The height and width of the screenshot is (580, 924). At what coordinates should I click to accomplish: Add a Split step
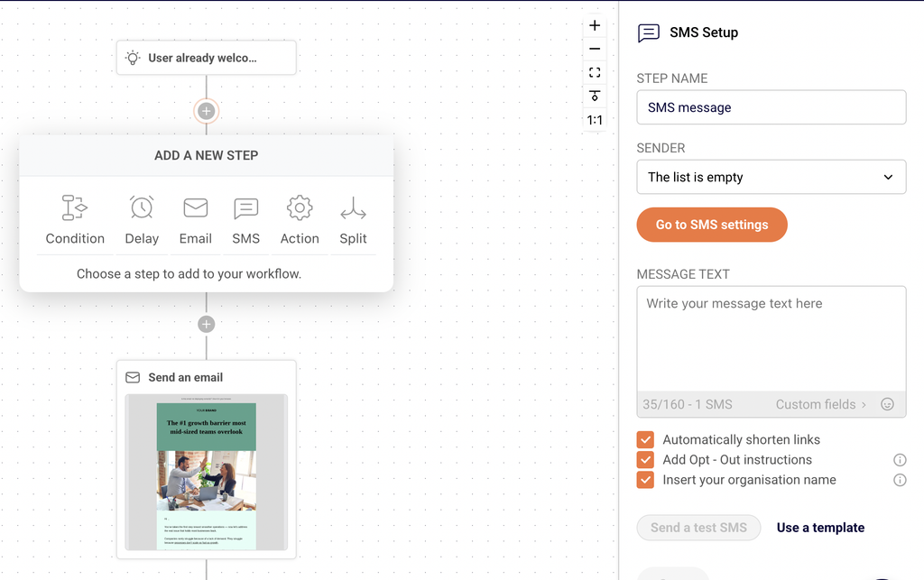point(353,220)
